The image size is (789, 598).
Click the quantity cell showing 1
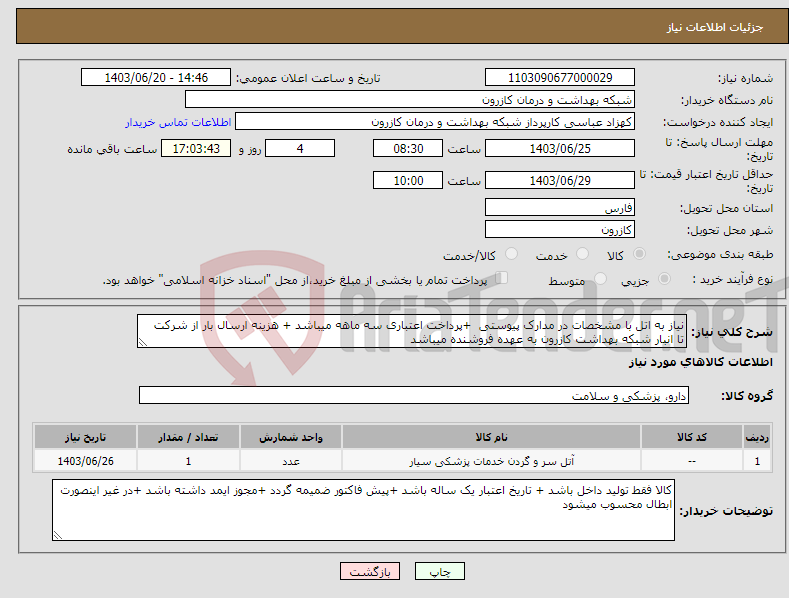(188, 461)
